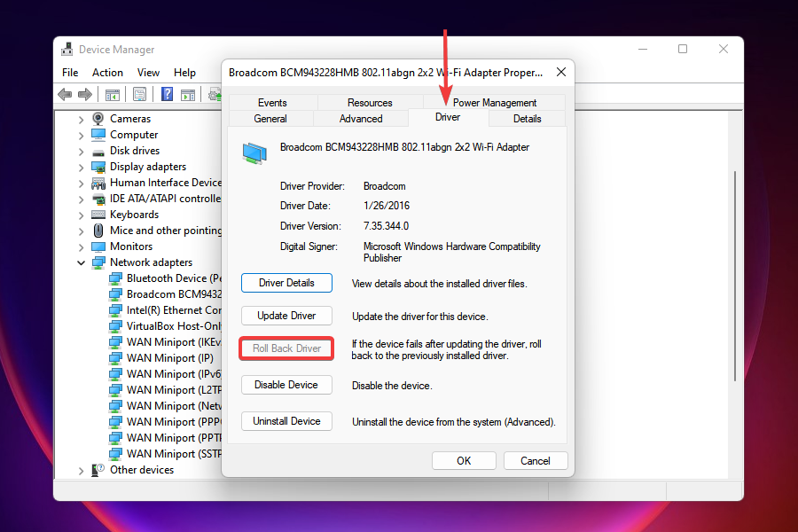Open the Action menu
The height and width of the screenshot is (532, 798).
pos(107,72)
